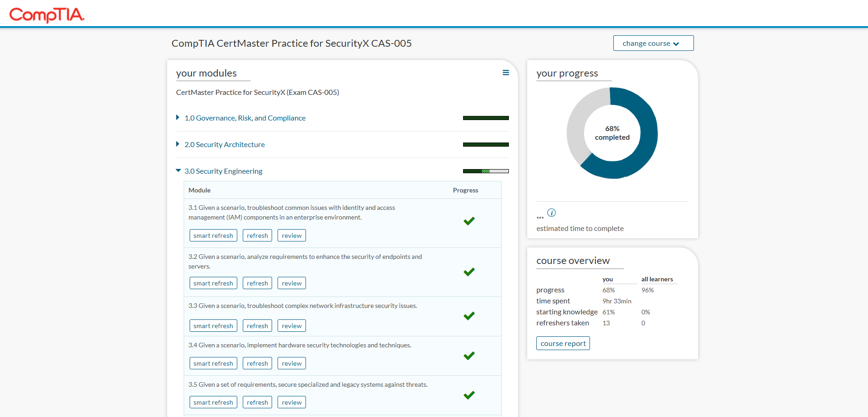The width and height of the screenshot is (868, 417).
Task: Click refresh for module 3.5
Action: point(257,402)
